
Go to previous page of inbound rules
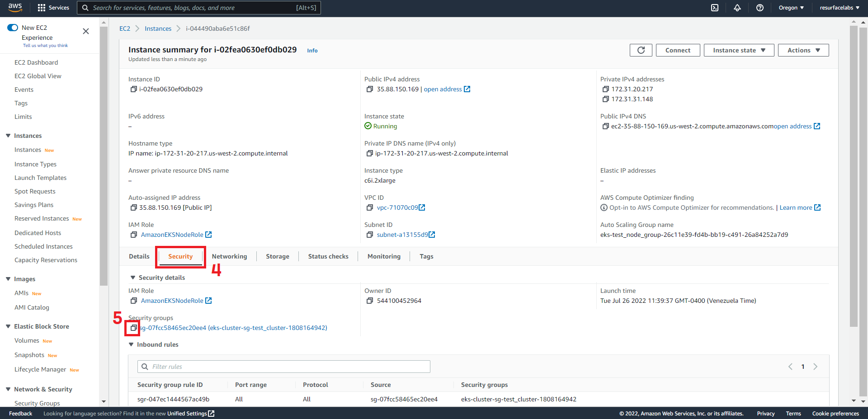pos(790,367)
